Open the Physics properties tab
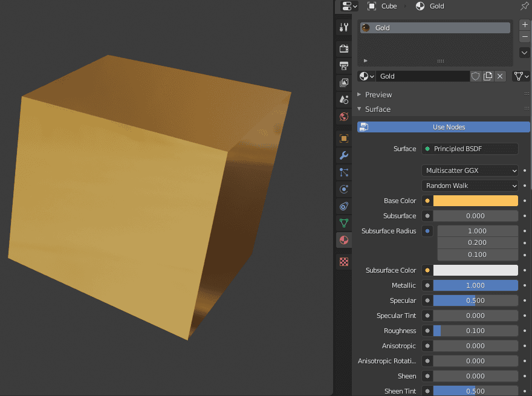 [343, 189]
